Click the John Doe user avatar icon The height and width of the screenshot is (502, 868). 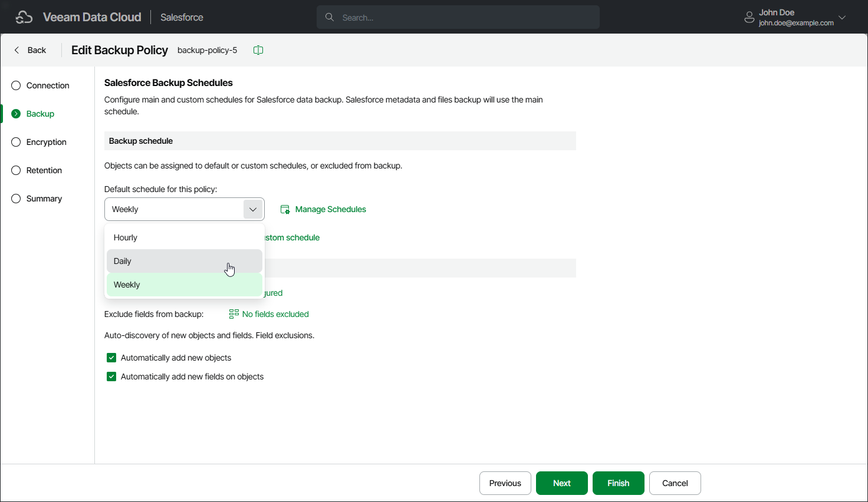(749, 17)
